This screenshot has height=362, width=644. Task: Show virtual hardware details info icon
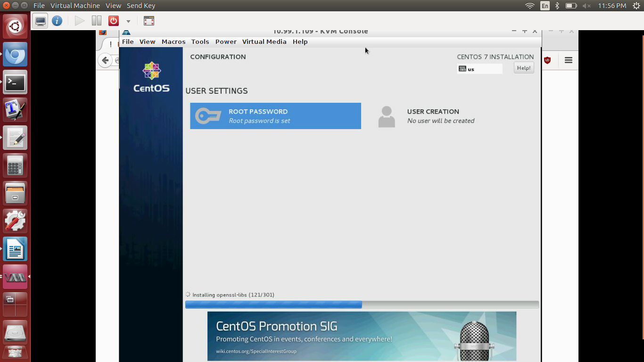[x=57, y=21]
